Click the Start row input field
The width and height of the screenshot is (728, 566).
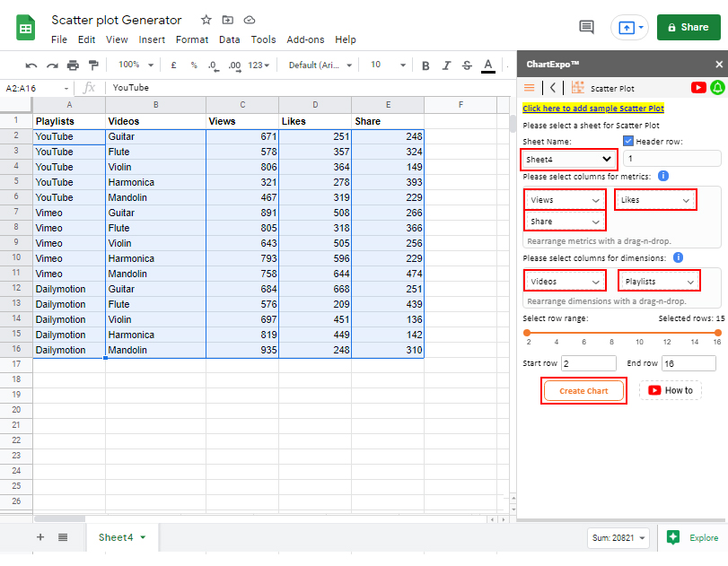pyautogui.click(x=589, y=363)
